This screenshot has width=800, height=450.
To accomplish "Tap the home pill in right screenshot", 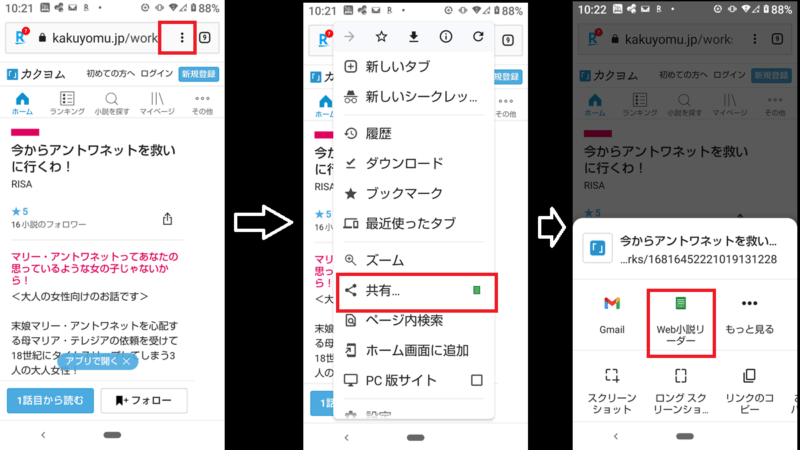I will coord(685,436).
